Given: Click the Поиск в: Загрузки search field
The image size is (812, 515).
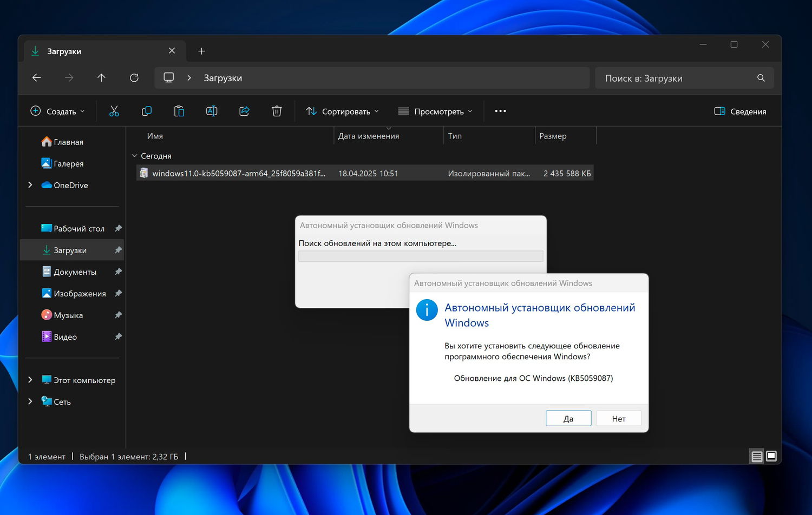Looking at the screenshot, I should (x=677, y=78).
